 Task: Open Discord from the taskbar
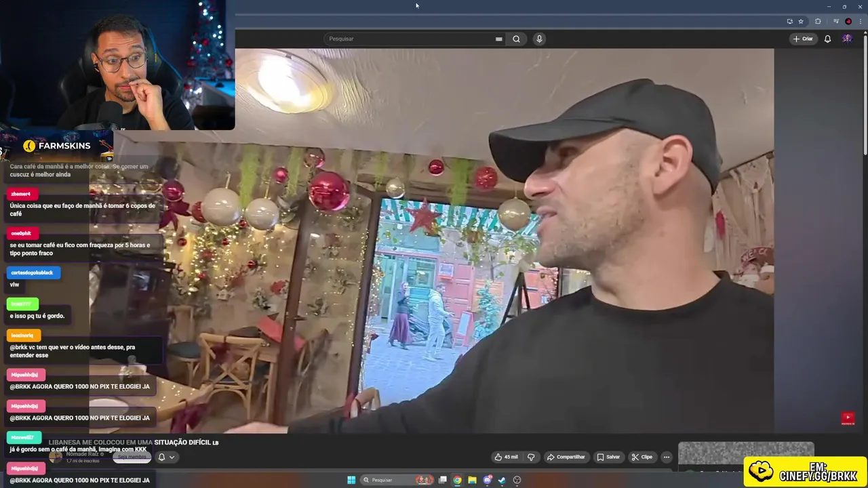pos(487,480)
